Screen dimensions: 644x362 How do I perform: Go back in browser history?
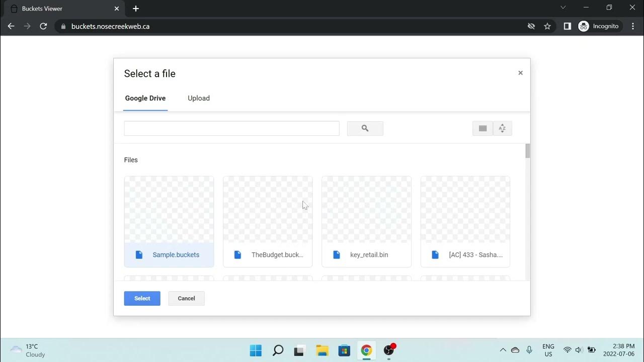(11, 26)
